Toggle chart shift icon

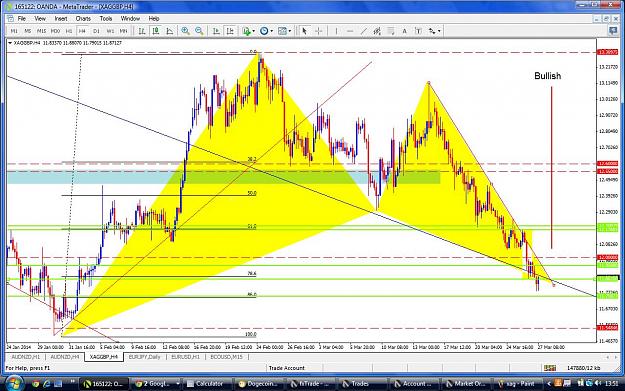click(230, 31)
